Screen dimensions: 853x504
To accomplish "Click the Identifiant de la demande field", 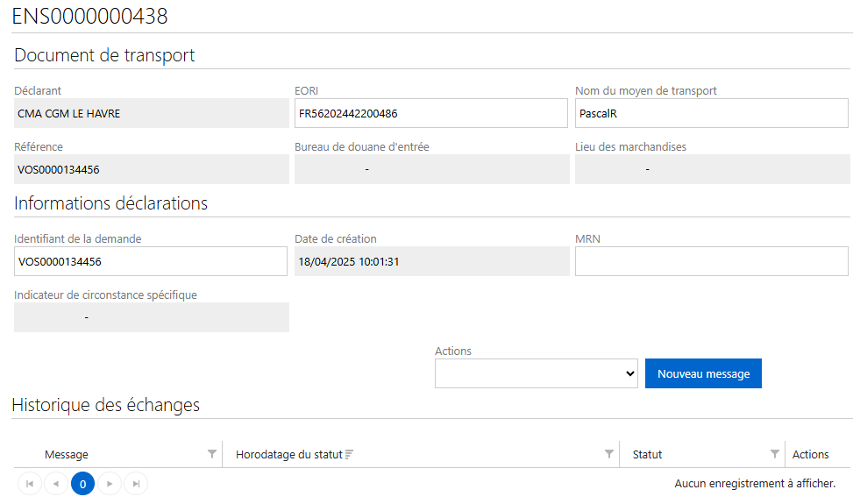I will click(151, 261).
